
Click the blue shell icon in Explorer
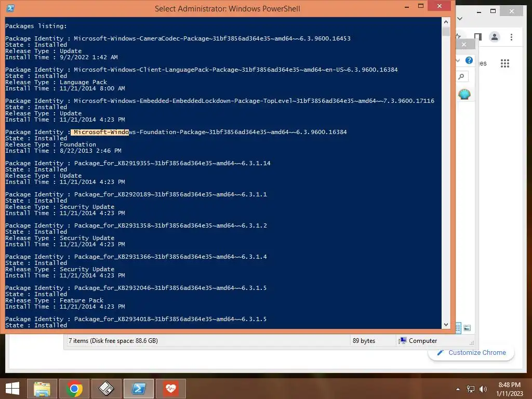click(x=464, y=94)
